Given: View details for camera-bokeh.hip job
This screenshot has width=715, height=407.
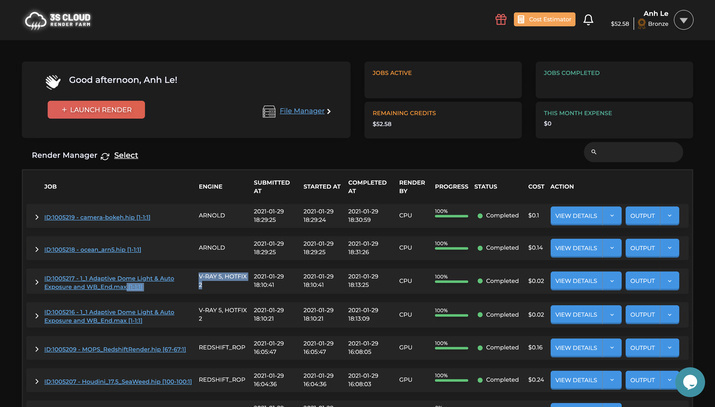Looking at the screenshot, I should pos(576,216).
